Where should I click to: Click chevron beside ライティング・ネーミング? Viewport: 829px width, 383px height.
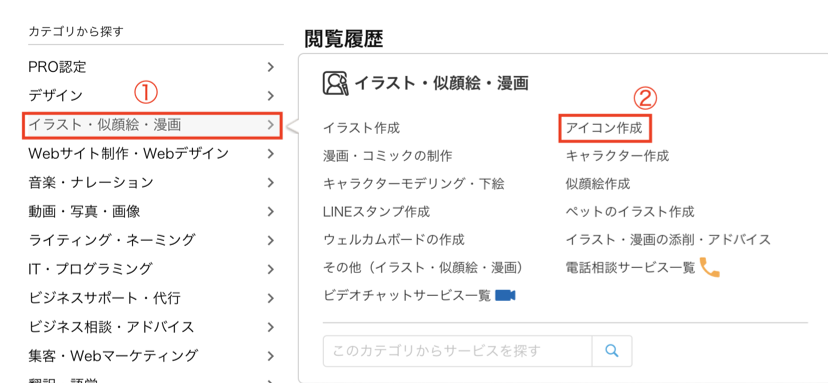tap(271, 240)
